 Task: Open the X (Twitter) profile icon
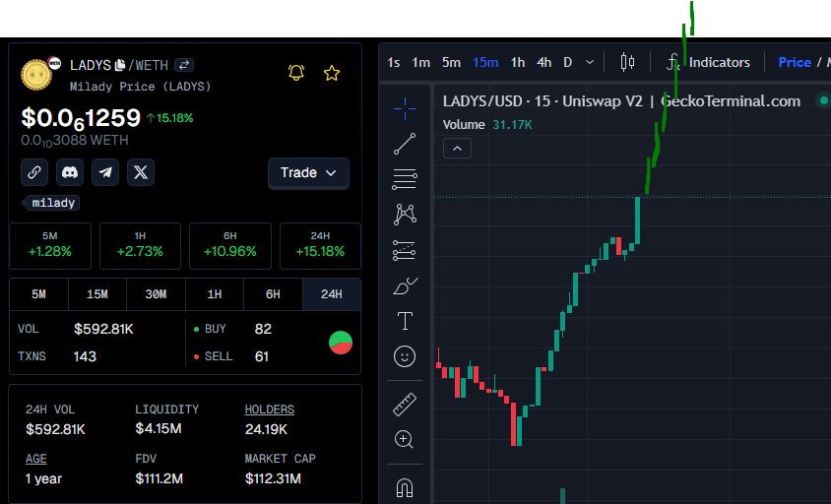click(141, 172)
